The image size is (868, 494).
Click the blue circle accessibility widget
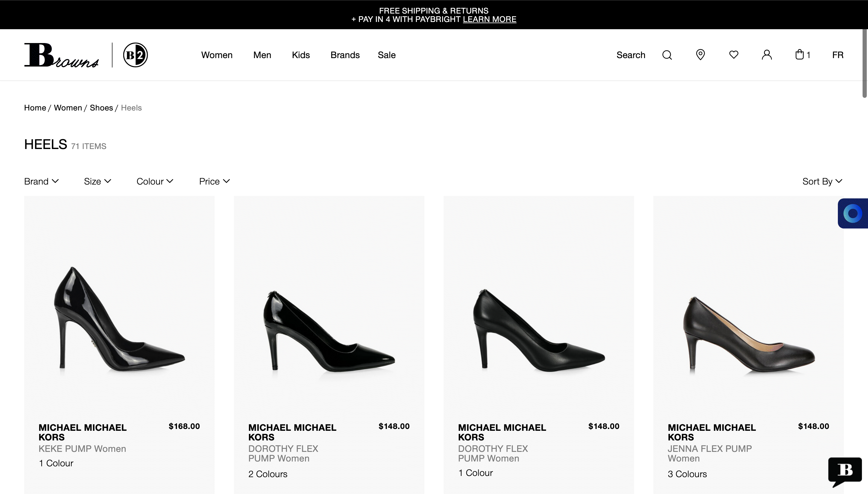(853, 213)
